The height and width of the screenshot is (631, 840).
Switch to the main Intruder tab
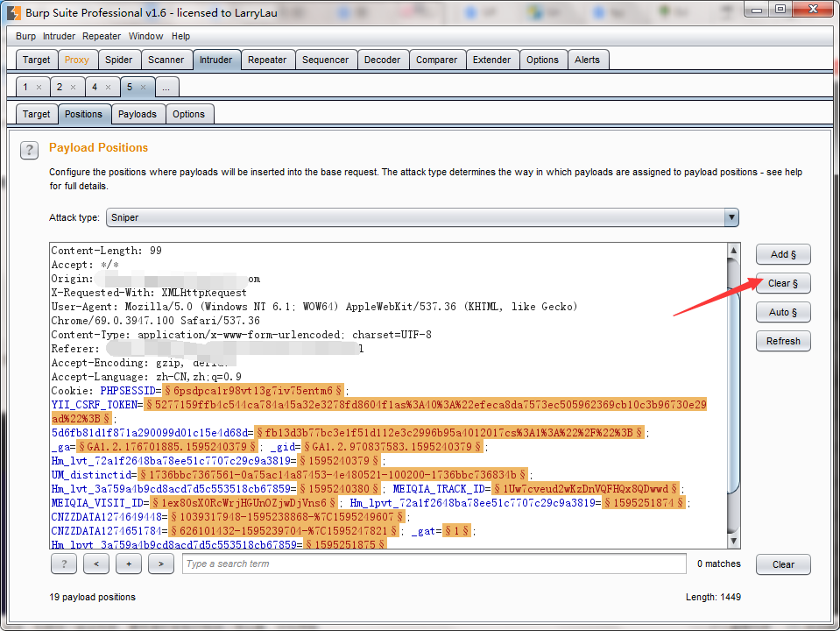coord(215,60)
